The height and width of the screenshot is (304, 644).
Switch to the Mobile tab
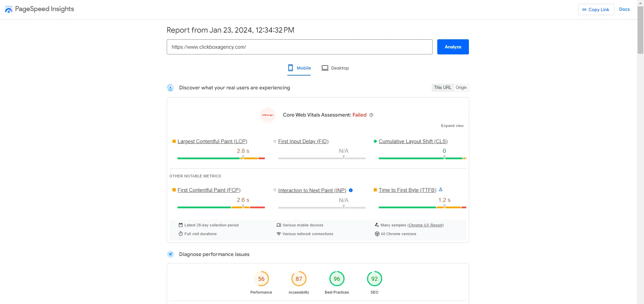point(299,68)
